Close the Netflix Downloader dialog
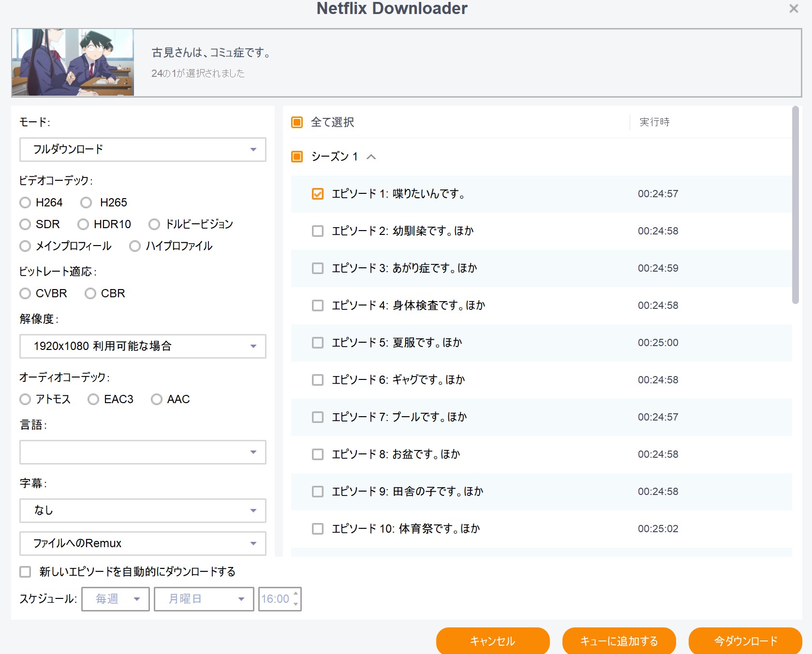Image resolution: width=812 pixels, height=654 pixels. click(794, 9)
